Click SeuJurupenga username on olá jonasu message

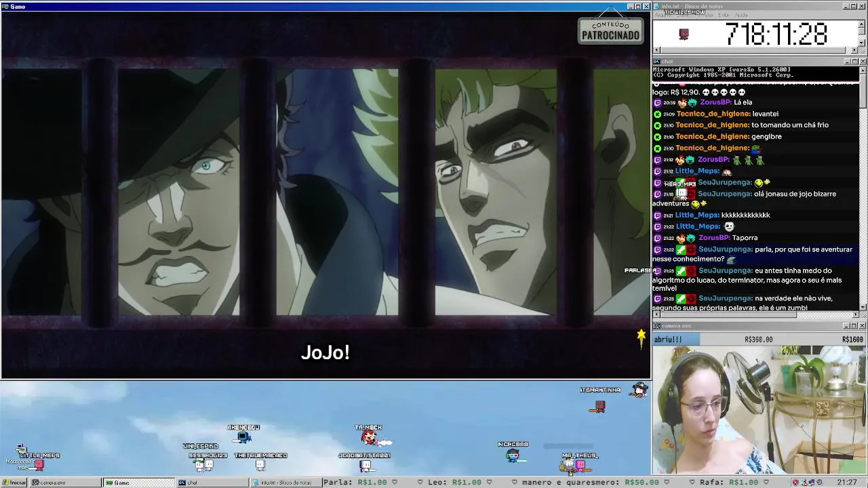725,195
